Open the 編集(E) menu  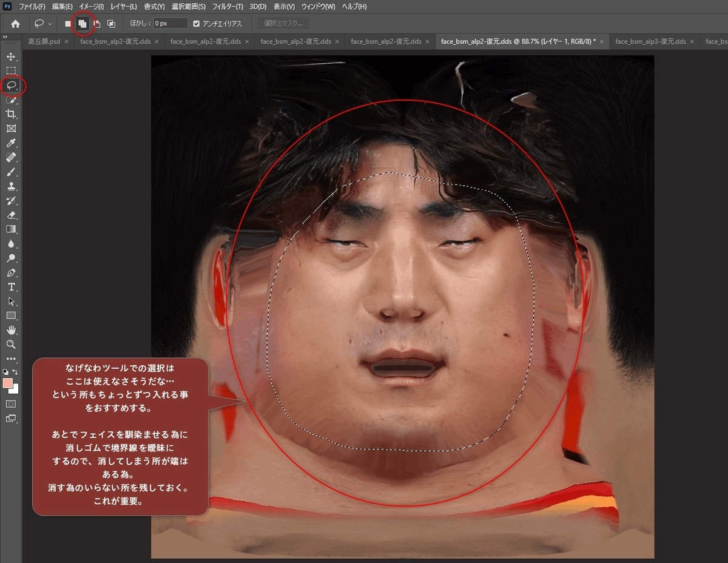tap(62, 7)
